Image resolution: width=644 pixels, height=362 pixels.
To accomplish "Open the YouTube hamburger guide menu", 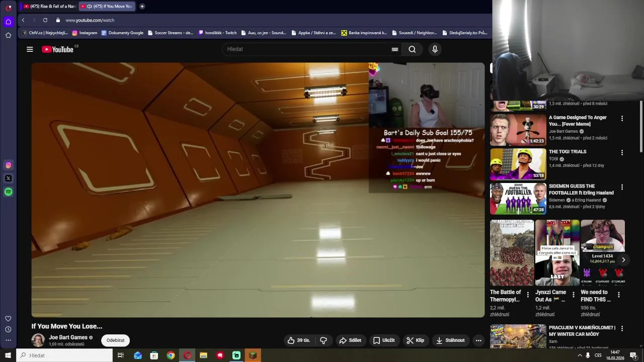I will coord(30,49).
